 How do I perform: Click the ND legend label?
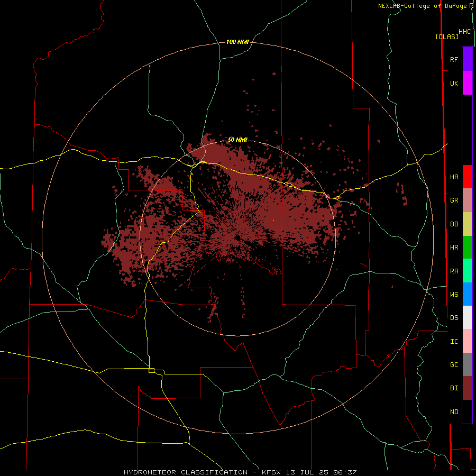(454, 412)
